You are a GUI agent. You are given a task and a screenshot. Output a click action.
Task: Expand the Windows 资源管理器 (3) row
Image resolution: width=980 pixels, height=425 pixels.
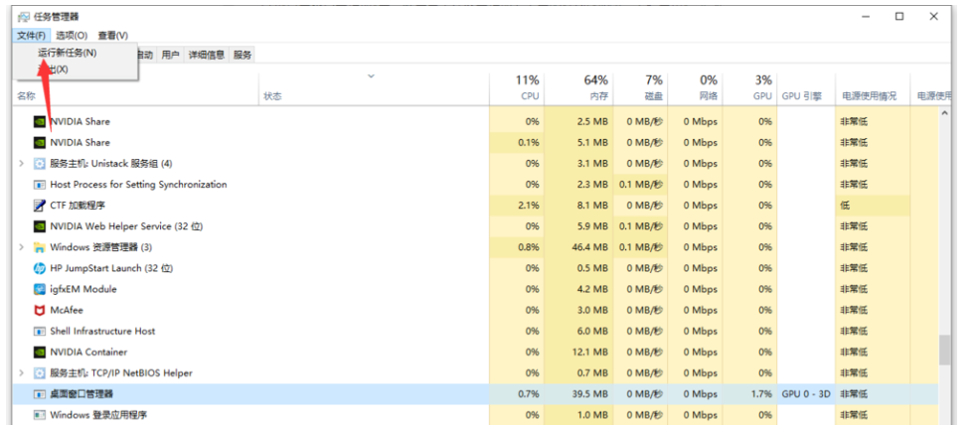click(x=21, y=248)
